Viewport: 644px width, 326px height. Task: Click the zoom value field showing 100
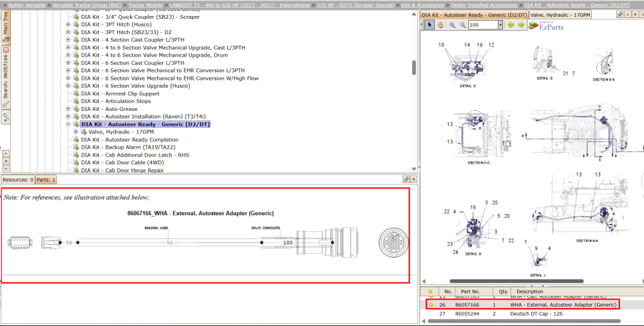(x=482, y=24)
